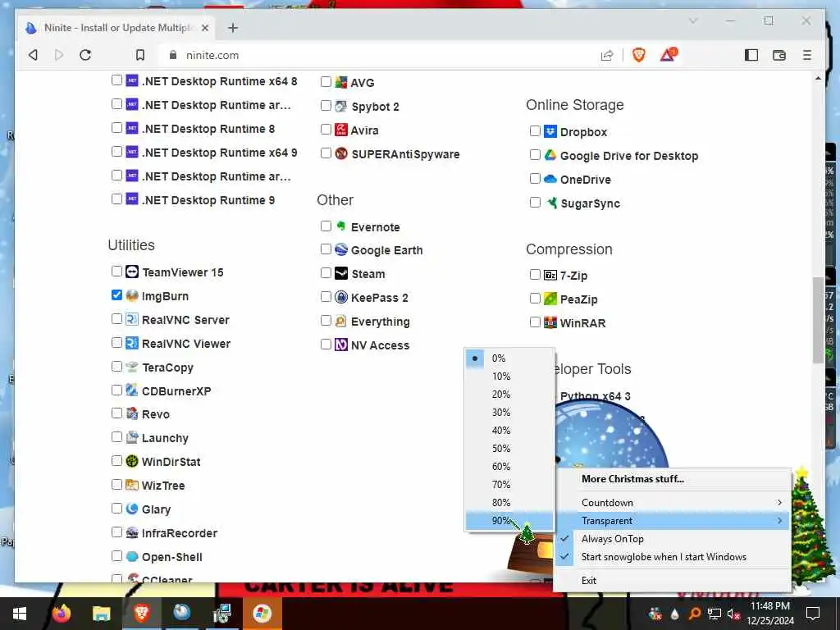Click the Dropbox logo icon
The image size is (840, 630).
click(x=550, y=131)
